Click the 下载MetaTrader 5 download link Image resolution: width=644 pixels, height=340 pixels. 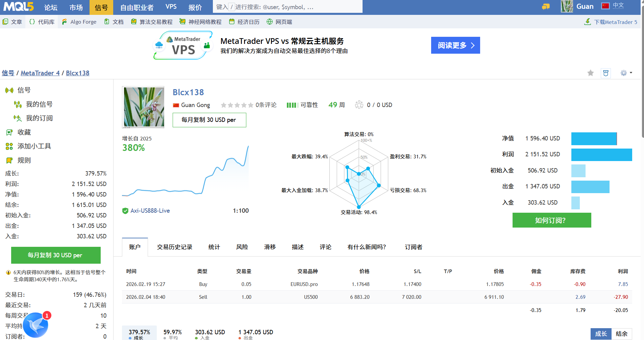click(611, 22)
